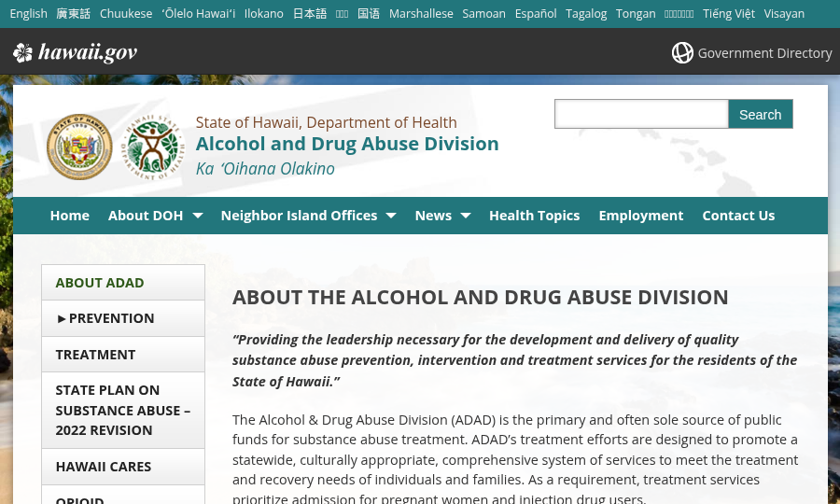Click the Alcohol and Drug Abuse Division title
The width and height of the screenshot is (840, 504).
[x=347, y=144]
